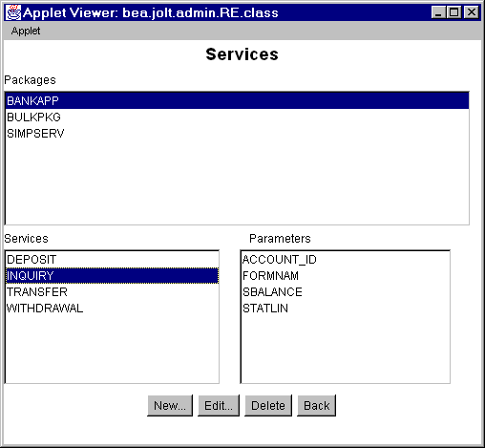Select the ACCOUNT_ID parameter
The image size is (485, 448).
[x=346, y=260]
